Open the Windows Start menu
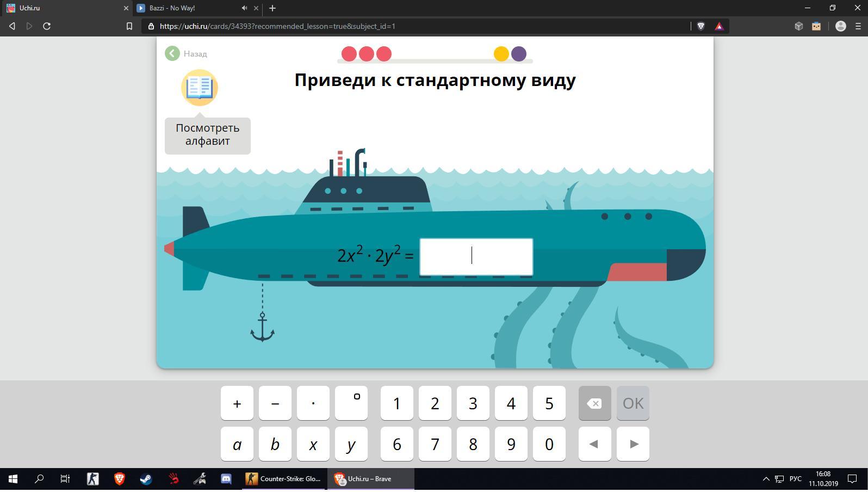The height and width of the screenshot is (492, 868). 13,479
